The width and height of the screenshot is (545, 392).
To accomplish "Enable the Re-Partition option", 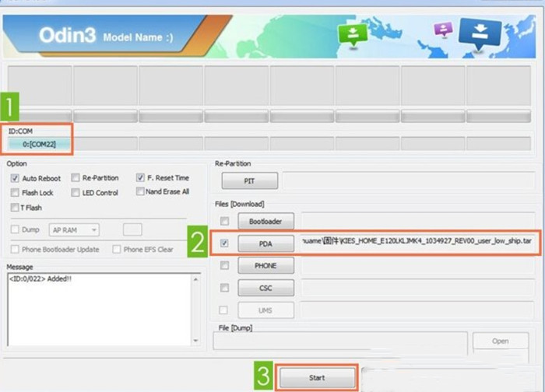I will pos(76,178).
